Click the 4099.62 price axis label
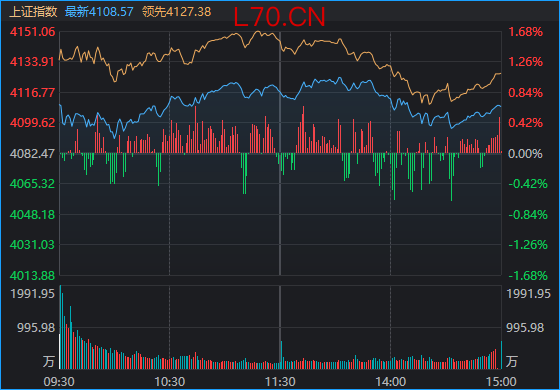560x390 pixels. 32,123
